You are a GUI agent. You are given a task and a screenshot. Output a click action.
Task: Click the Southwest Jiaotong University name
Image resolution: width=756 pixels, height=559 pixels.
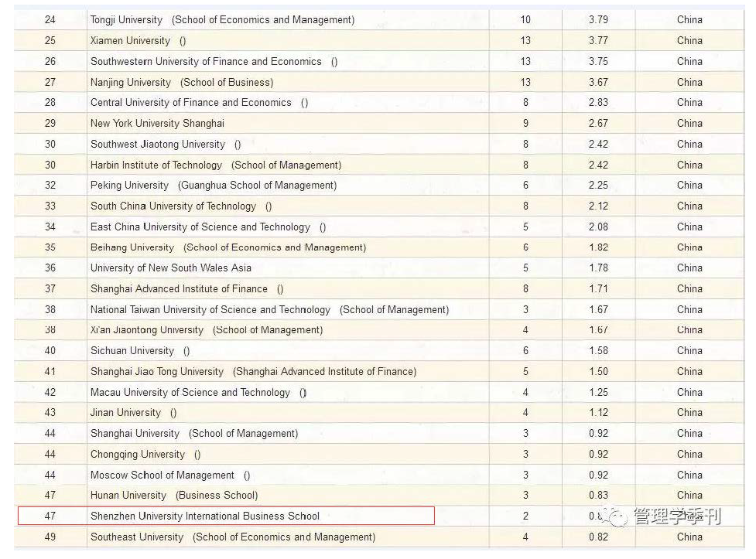(166, 144)
